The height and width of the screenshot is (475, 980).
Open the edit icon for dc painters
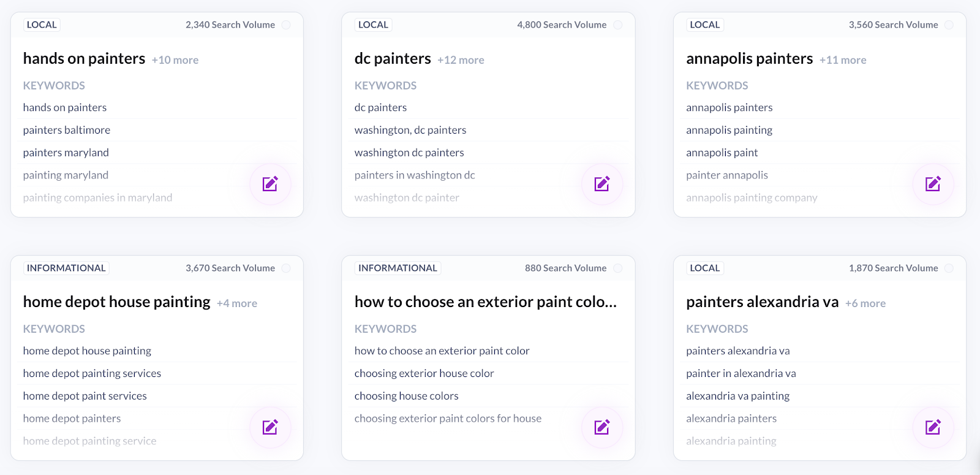tap(602, 184)
